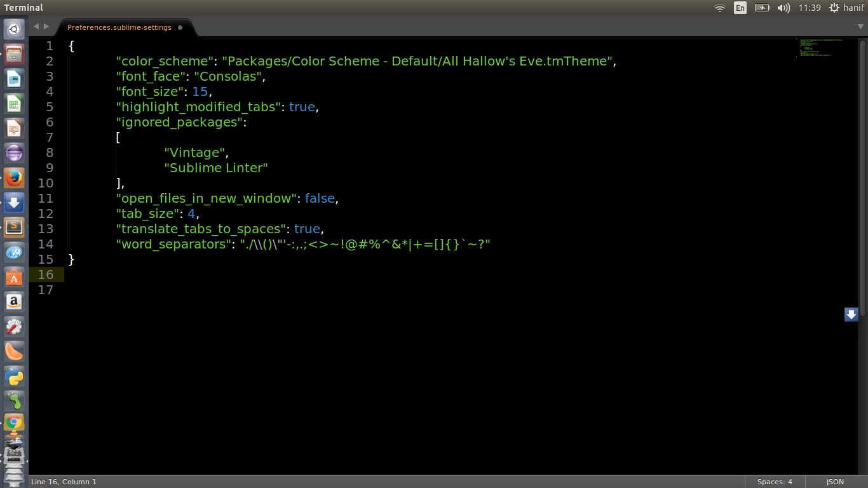
Task: Change indentation via Spaces: 4 in status bar
Action: click(x=774, y=482)
